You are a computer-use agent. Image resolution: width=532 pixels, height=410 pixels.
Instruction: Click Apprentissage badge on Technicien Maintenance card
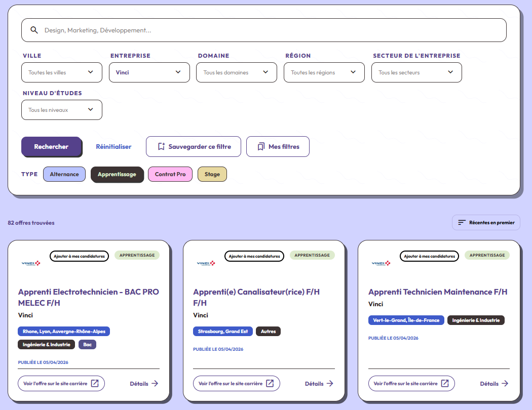pos(487,255)
